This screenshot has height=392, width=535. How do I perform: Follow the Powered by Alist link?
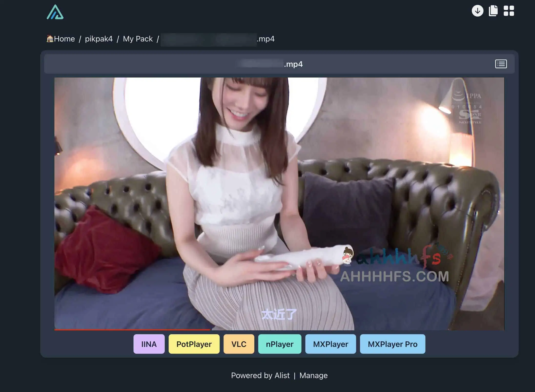pos(260,375)
